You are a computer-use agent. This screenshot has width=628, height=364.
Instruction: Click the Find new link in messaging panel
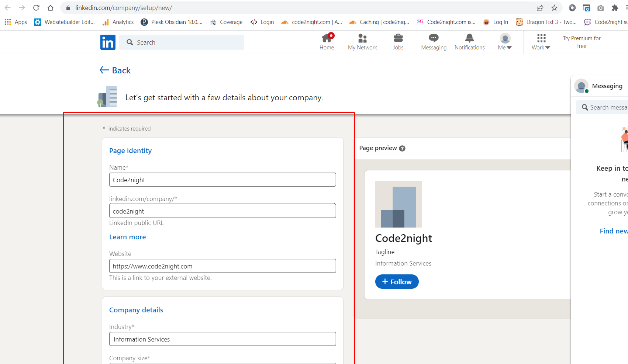point(614,231)
